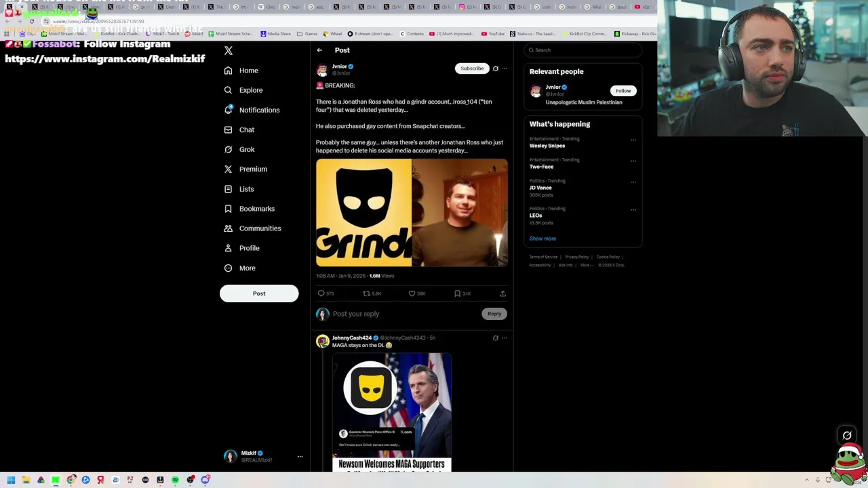Open more options for LEOs trend
The image size is (868, 488).
(633, 210)
